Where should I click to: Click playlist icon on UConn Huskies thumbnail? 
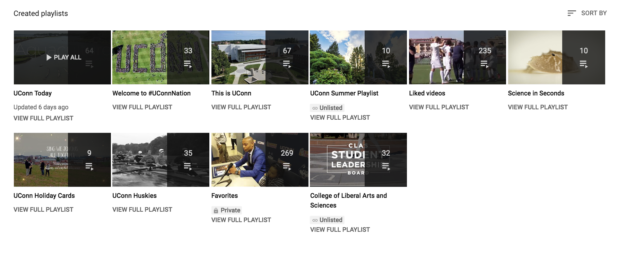coord(188,167)
